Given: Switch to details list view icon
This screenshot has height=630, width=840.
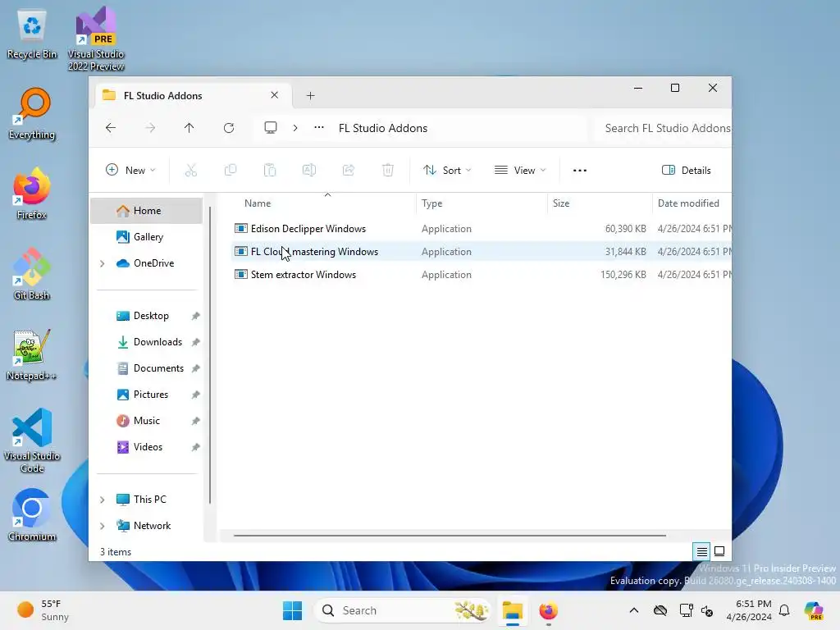Looking at the screenshot, I should (702, 551).
